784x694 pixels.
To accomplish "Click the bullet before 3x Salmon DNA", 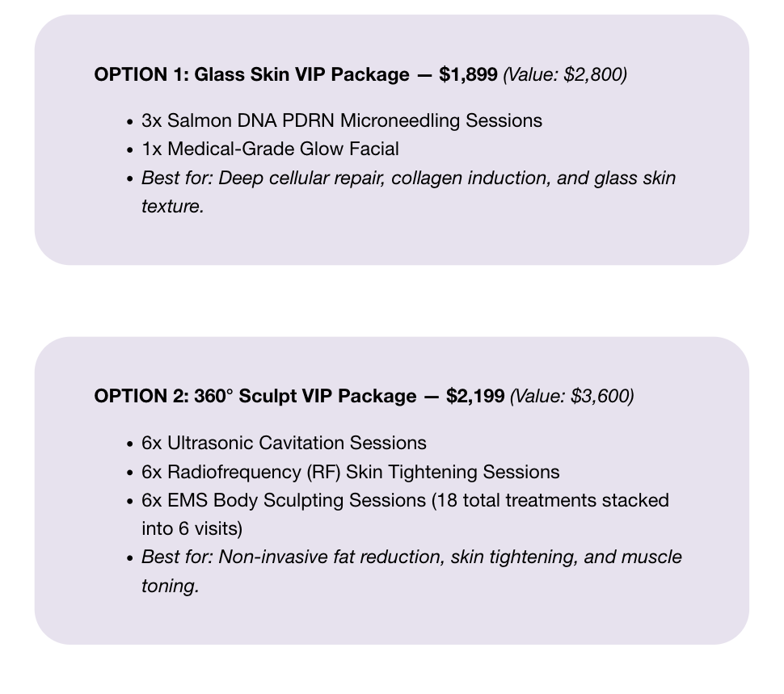I will click(x=130, y=122).
